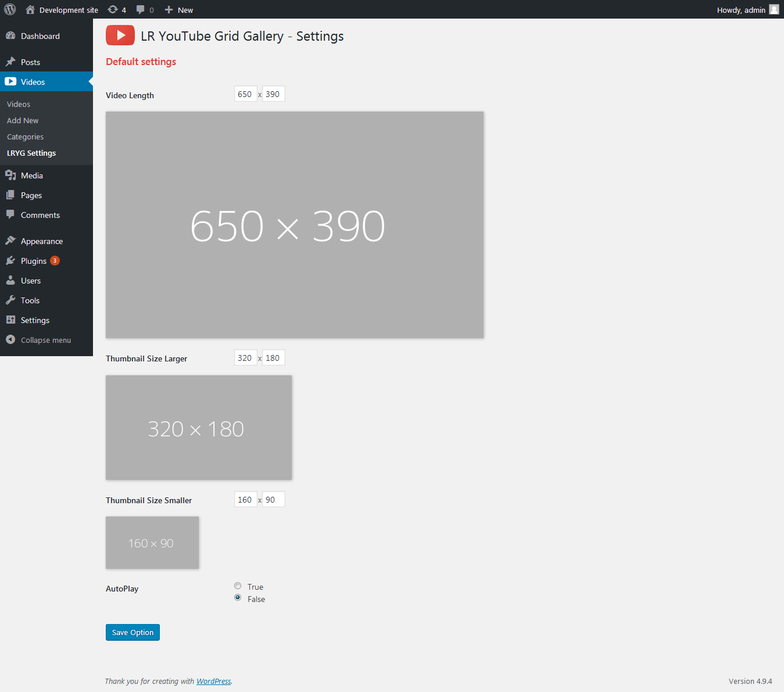The width and height of the screenshot is (784, 692).
Task: Open LRYG Settings submenu item
Action: click(x=31, y=153)
